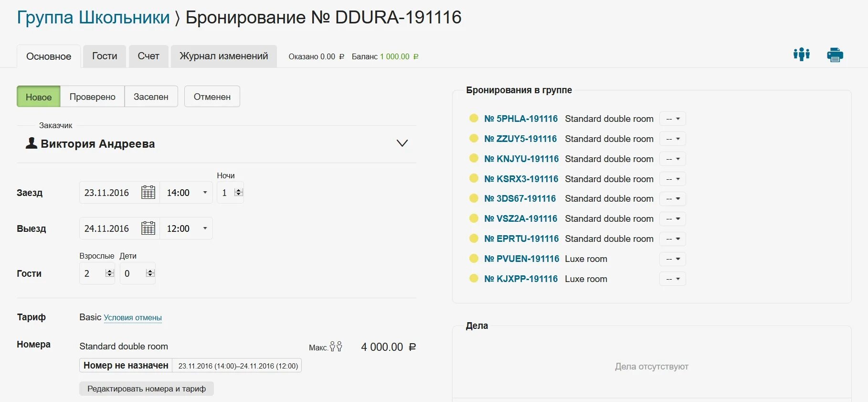Expand the Виктория Андреева customer details
The image size is (868, 402).
(402, 143)
